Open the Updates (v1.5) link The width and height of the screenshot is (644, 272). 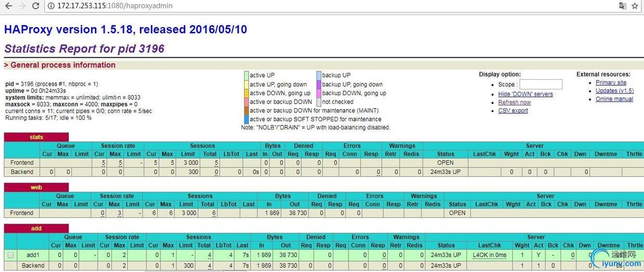614,91
